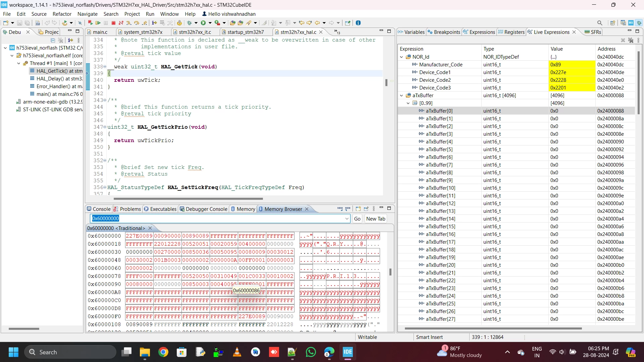Switch to C/C++ perspective icon
The width and height of the screenshot is (644, 362).
click(x=623, y=23)
